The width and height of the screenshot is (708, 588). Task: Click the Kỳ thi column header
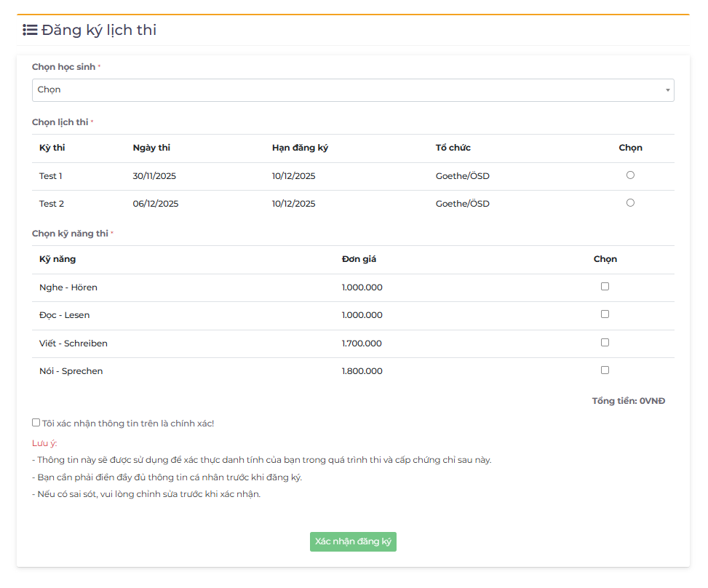pos(52,148)
